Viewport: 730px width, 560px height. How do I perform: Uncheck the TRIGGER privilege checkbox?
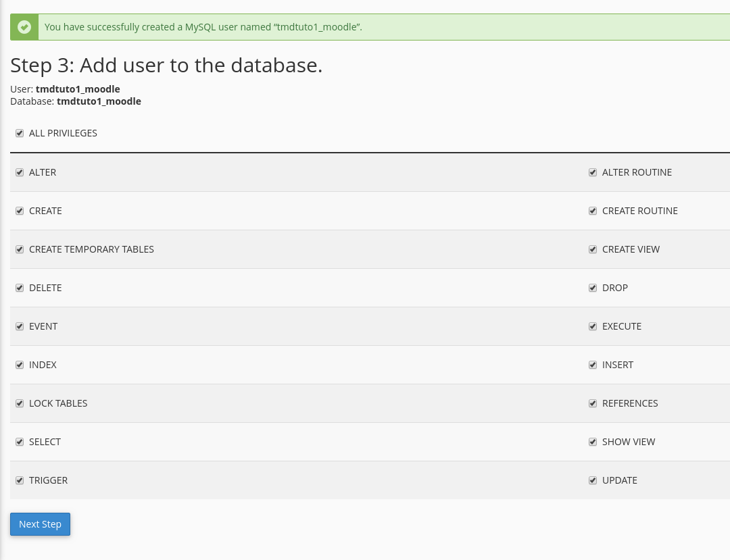click(x=20, y=480)
